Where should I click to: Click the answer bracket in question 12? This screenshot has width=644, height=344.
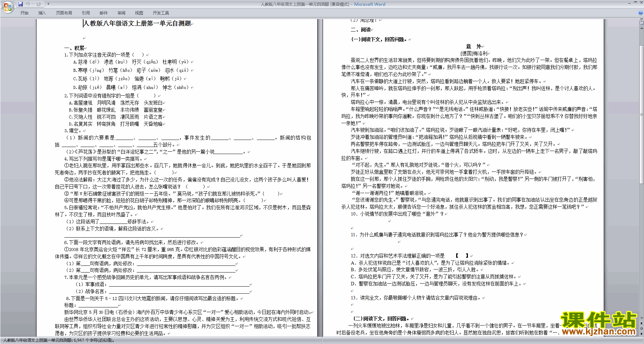tap(462, 256)
